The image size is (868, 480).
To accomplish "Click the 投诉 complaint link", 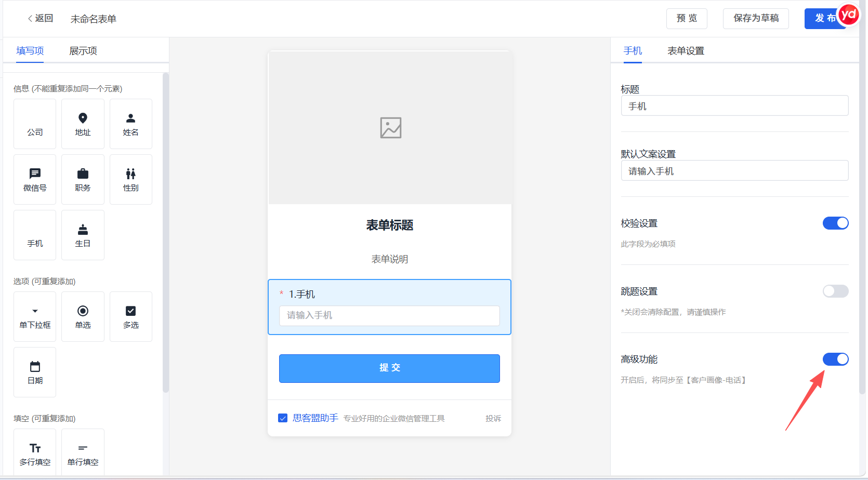I will pyautogui.click(x=493, y=419).
